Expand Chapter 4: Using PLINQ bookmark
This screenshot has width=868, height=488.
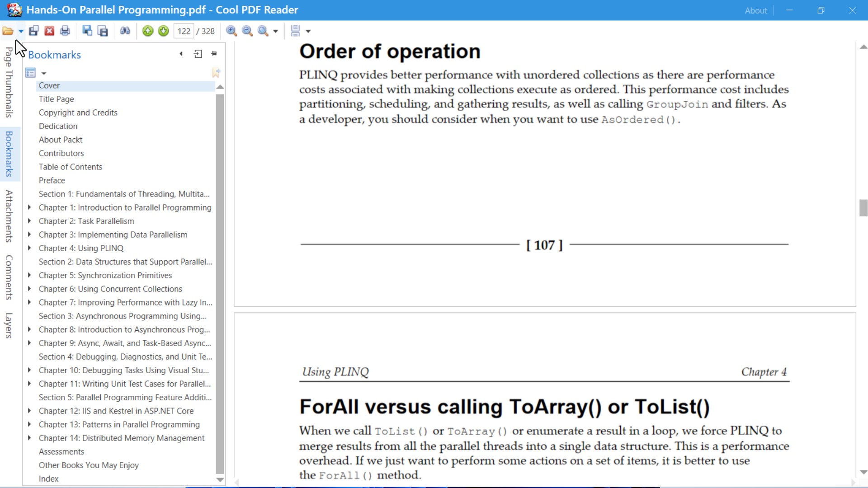(x=29, y=248)
